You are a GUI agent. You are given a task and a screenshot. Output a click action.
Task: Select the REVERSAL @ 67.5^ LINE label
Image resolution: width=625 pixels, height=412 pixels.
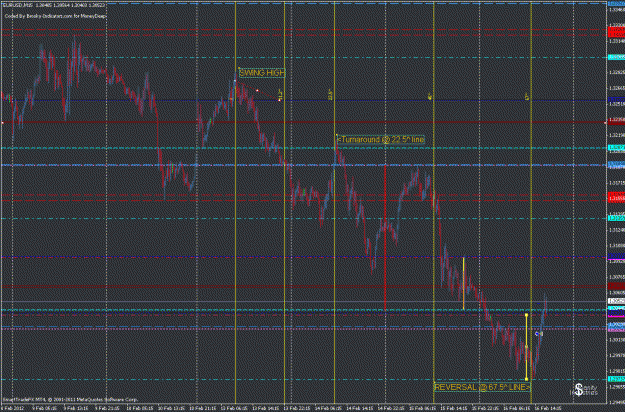[x=482, y=387]
